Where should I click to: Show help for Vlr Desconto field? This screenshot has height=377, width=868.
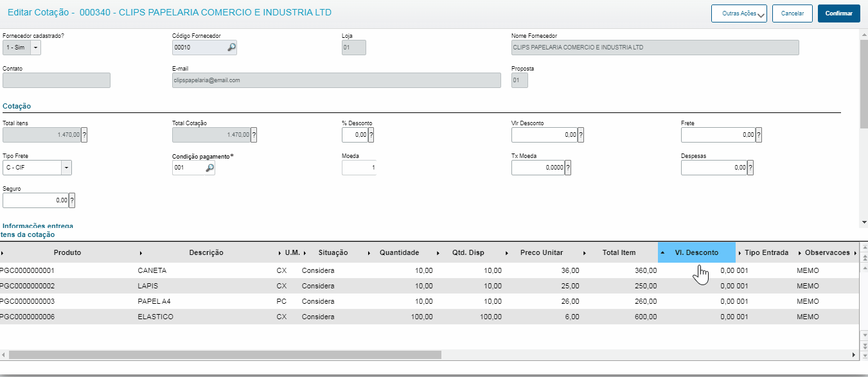click(x=581, y=135)
